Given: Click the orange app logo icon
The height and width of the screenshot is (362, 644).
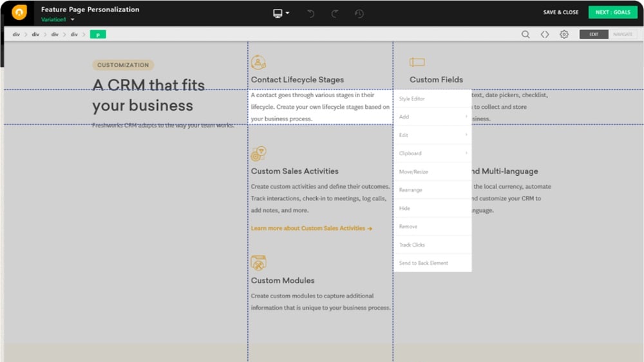Looking at the screenshot, I should pyautogui.click(x=19, y=13).
